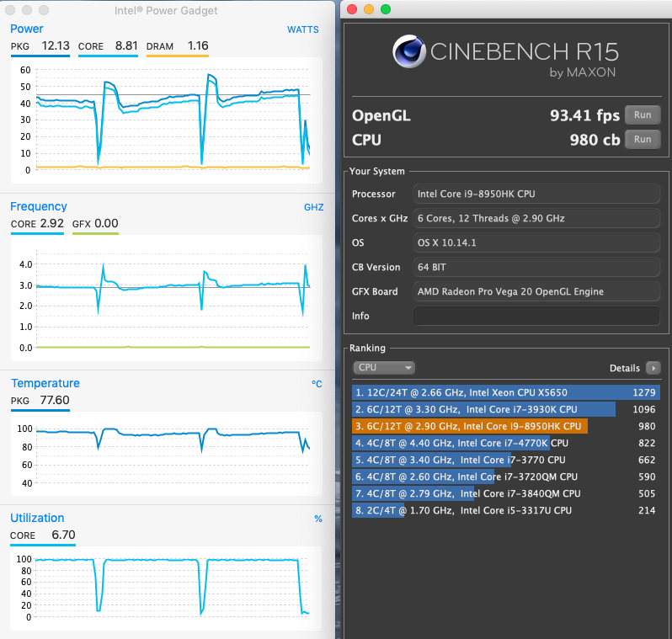Click inside the Power graph
672x639 pixels.
(166, 120)
